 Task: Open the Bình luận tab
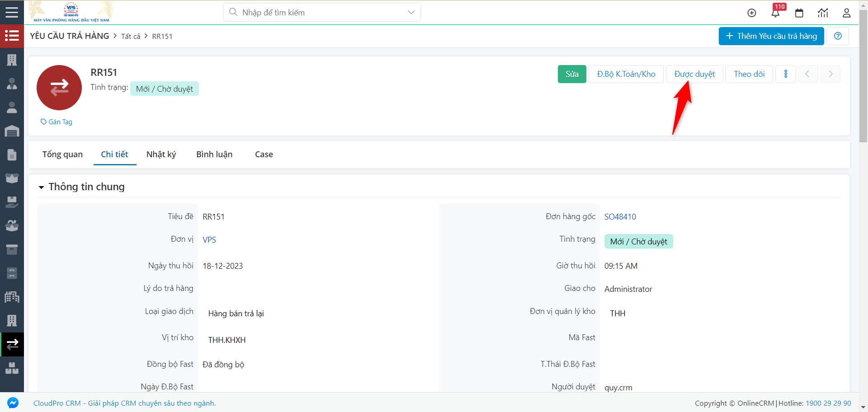coord(214,154)
